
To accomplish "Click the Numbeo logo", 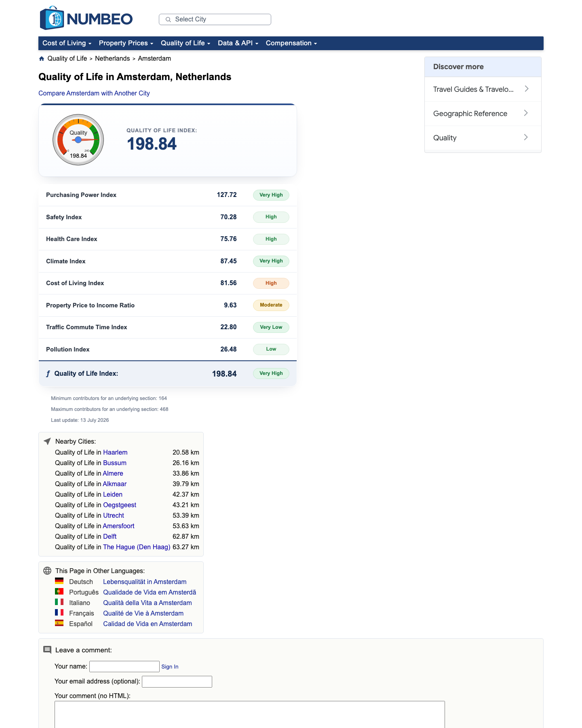I will (x=86, y=18).
